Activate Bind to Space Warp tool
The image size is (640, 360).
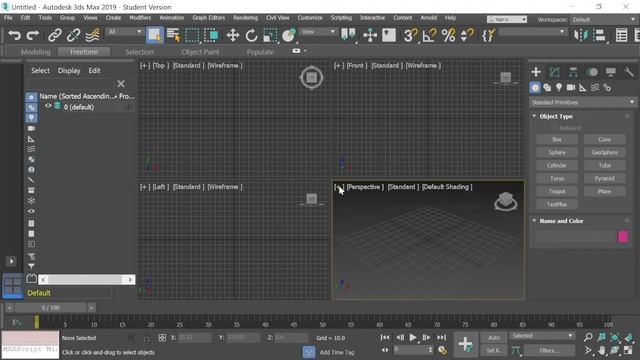click(92, 36)
